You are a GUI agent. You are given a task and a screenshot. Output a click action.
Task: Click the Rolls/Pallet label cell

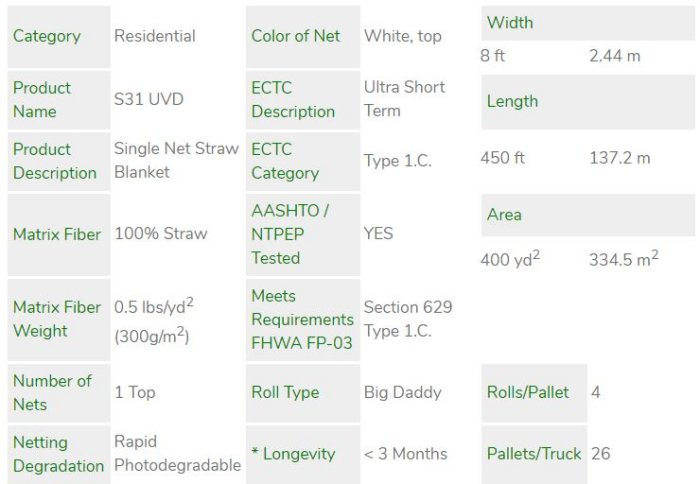tap(530, 392)
